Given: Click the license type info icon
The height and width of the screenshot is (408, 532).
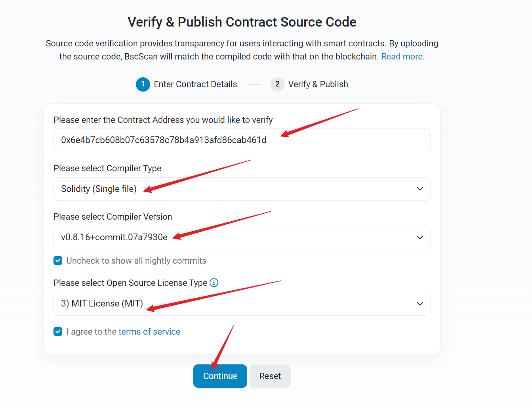Looking at the screenshot, I should [x=214, y=283].
